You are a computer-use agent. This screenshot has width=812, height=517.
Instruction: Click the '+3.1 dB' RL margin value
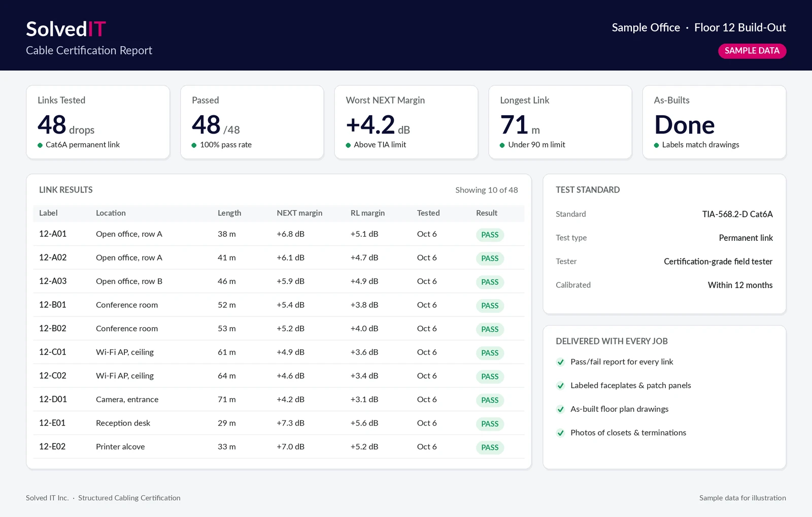tap(364, 400)
